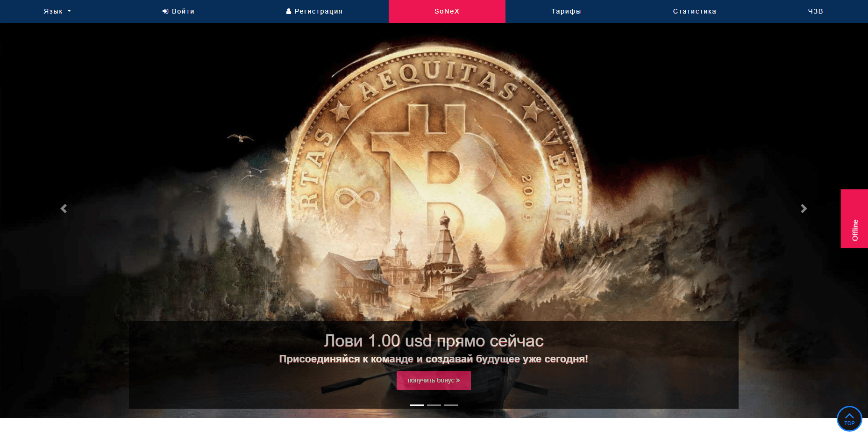Select the highlighted SoNeX tab

coord(447,11)
